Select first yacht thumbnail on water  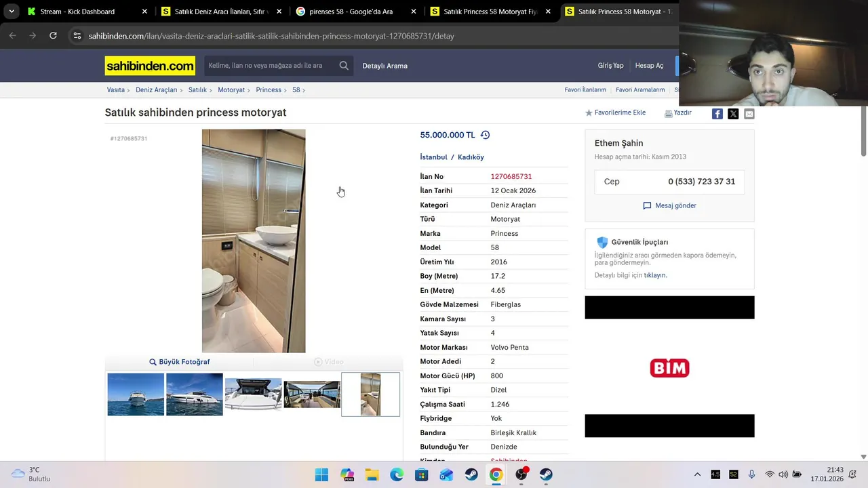tap(136, 394)
